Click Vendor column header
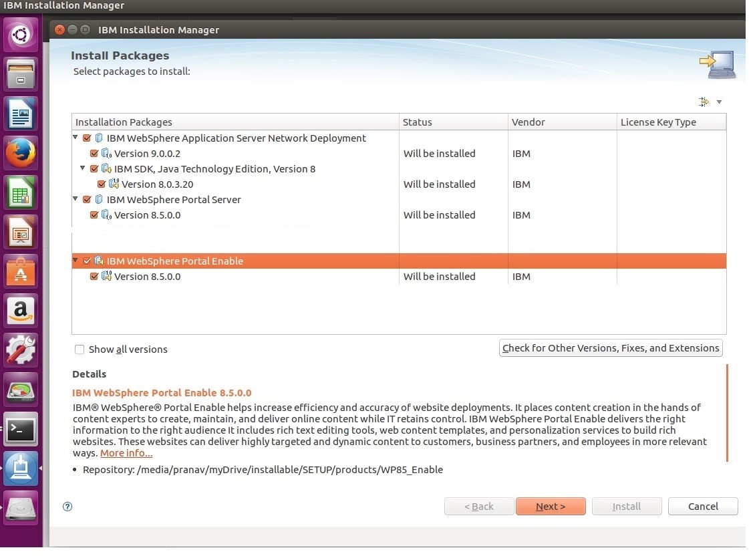 click(563, 122)
